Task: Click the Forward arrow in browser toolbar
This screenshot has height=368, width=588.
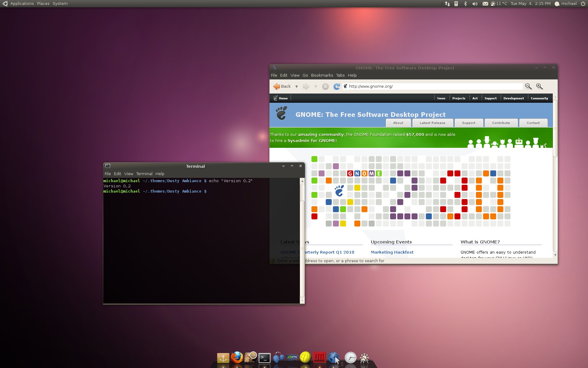Action: (x=306, y=86)
